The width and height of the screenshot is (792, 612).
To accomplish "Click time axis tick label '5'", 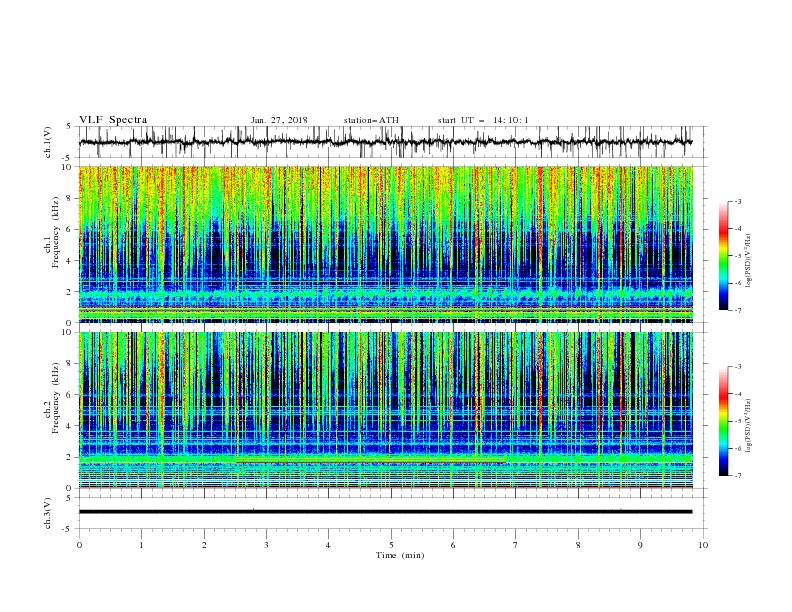I will tap(391, 545).
